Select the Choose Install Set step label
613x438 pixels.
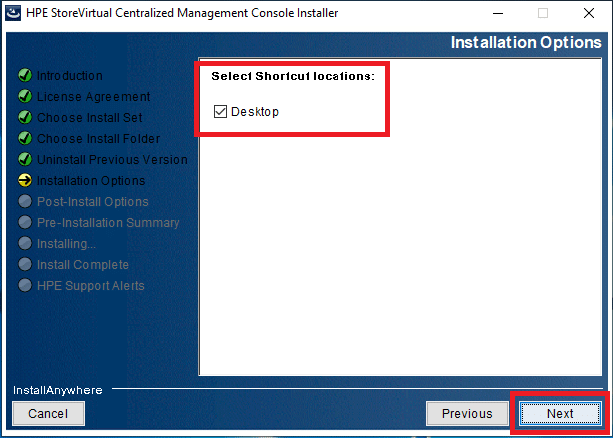coord(90,118)
